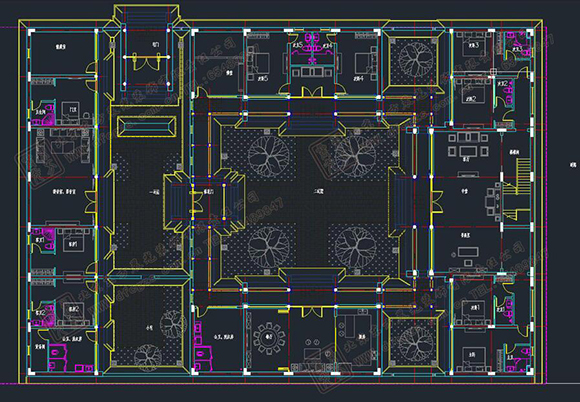Screen dimensions: 580x402
Task: Pick the tree in the bottom-right small courtyard
Action: tap(414, 344)
